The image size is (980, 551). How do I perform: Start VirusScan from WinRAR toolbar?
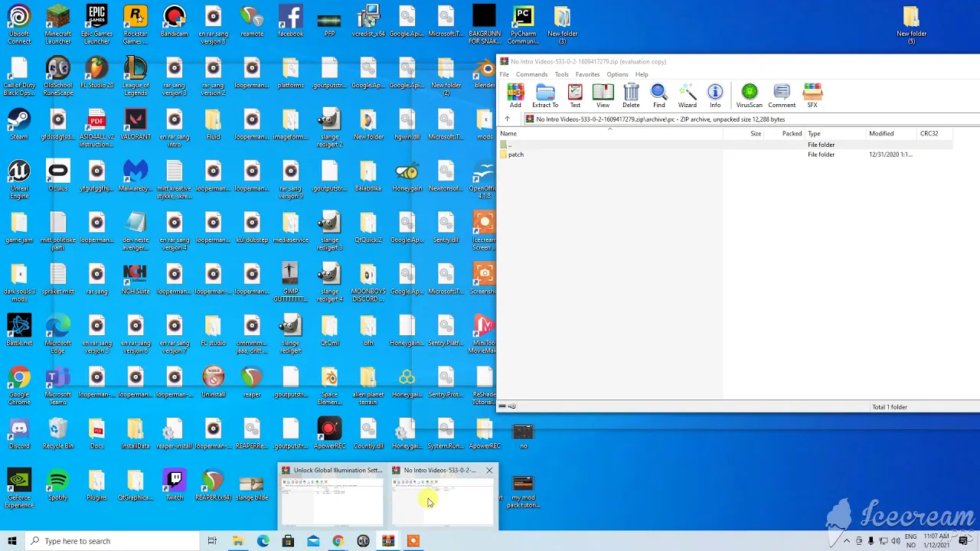tap(750, 96)
